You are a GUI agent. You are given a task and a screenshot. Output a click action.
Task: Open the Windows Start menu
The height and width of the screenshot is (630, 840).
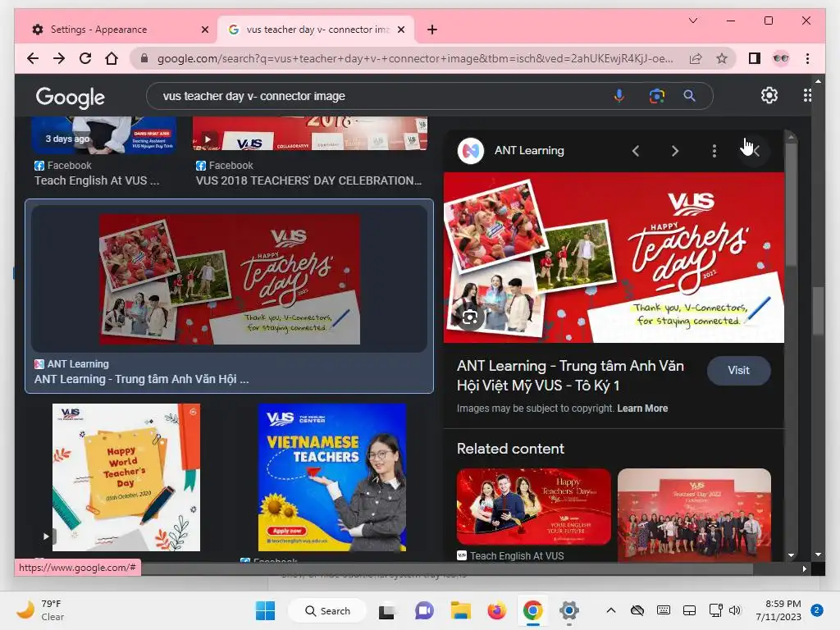coord(265,610)
